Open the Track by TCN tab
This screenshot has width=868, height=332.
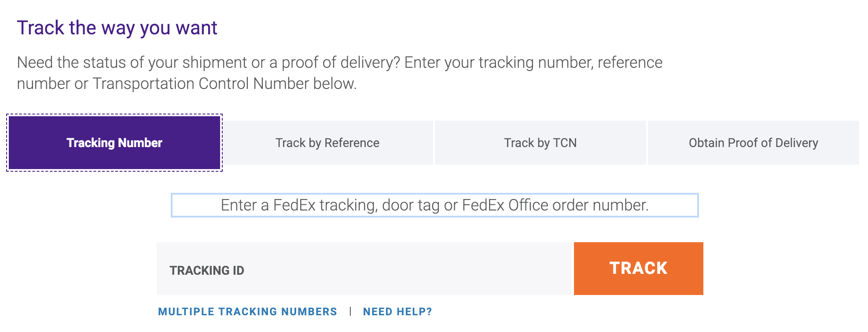(x=541, y=143)
